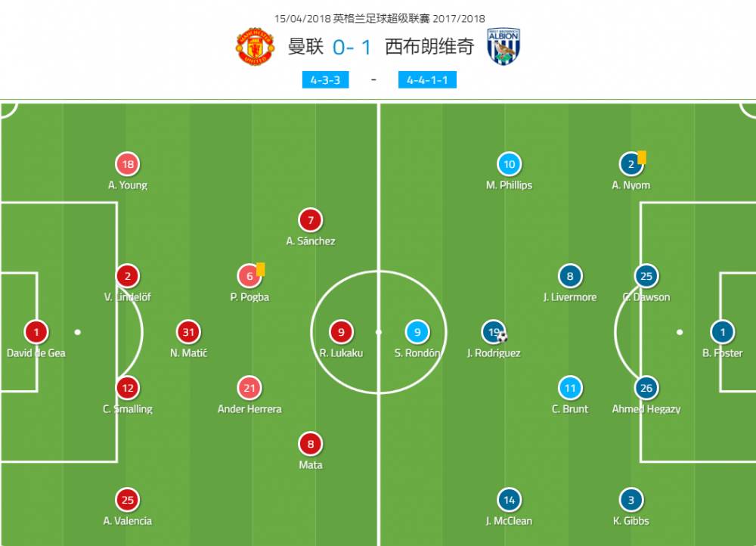Viewport: 756px width, 546px height.
Task: Select K. Gibbs's number 3 marker
Action: [631, 500]
